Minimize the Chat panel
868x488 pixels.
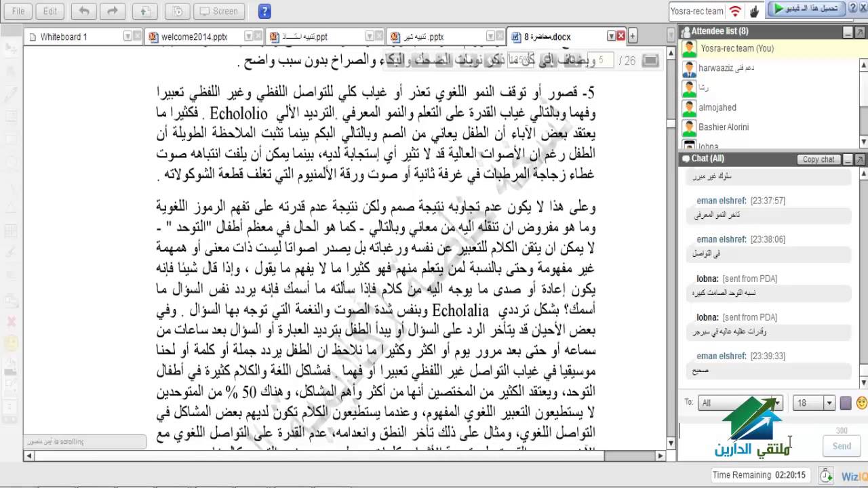(x=848, y=159)
